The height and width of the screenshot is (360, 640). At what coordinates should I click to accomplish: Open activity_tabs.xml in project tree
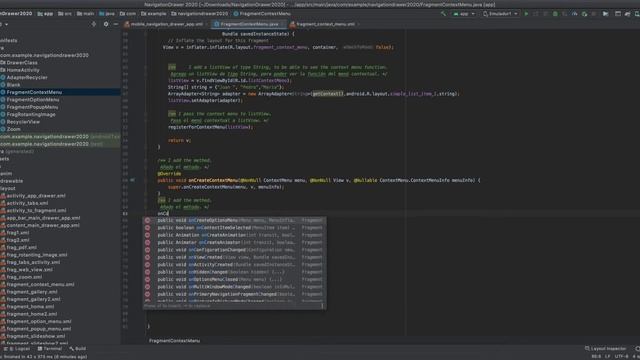[x=24, y=203]
